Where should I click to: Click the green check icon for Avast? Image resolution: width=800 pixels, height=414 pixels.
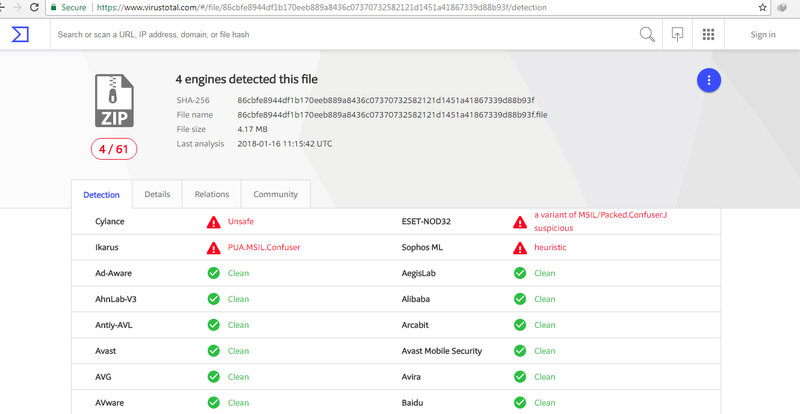[213, 351]
